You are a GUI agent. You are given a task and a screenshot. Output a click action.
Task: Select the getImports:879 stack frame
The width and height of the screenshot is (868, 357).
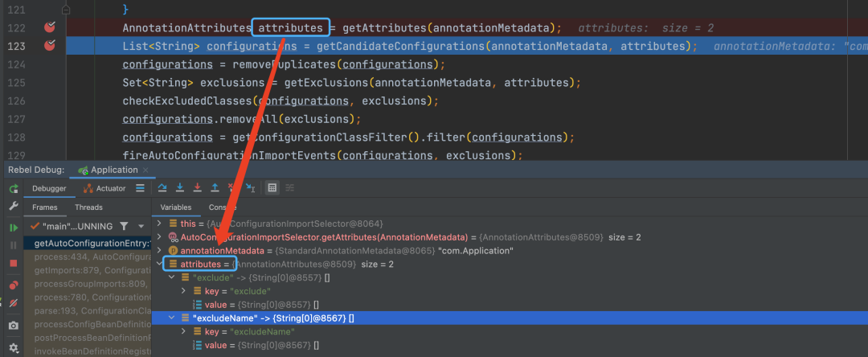click(88, 270)
